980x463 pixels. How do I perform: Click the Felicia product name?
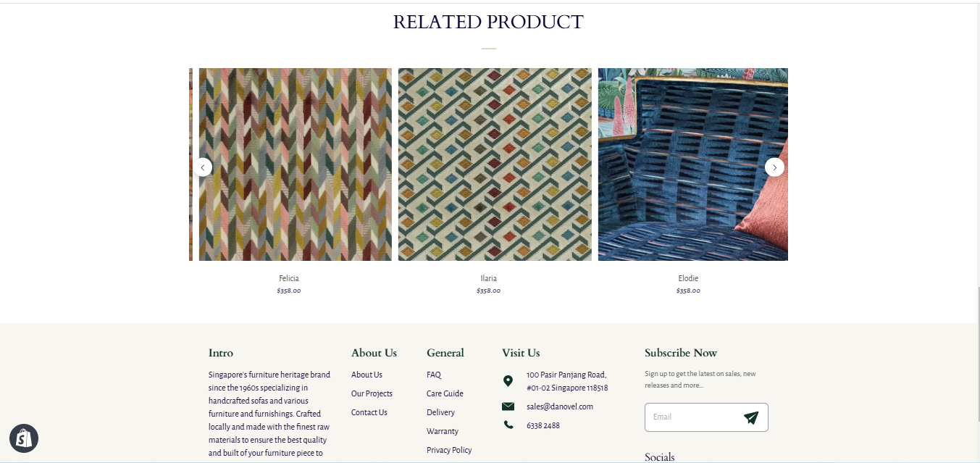pyautogui.click(x=289, y=278)
